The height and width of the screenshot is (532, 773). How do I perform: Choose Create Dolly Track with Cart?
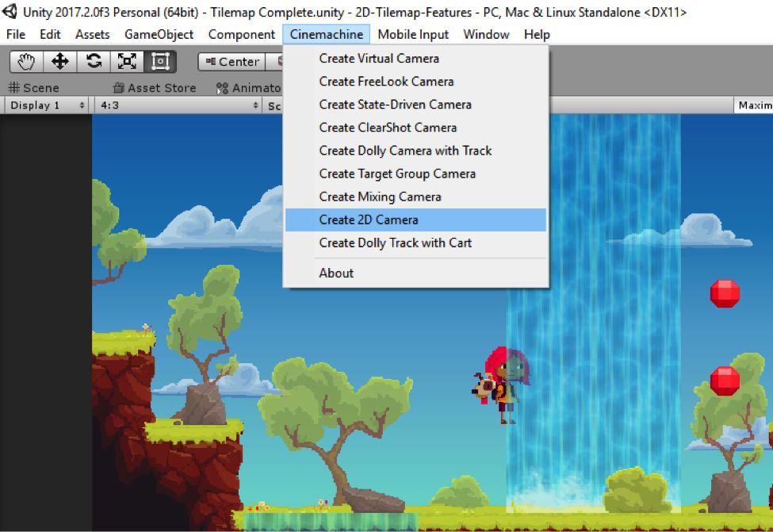tap(415, 243)
